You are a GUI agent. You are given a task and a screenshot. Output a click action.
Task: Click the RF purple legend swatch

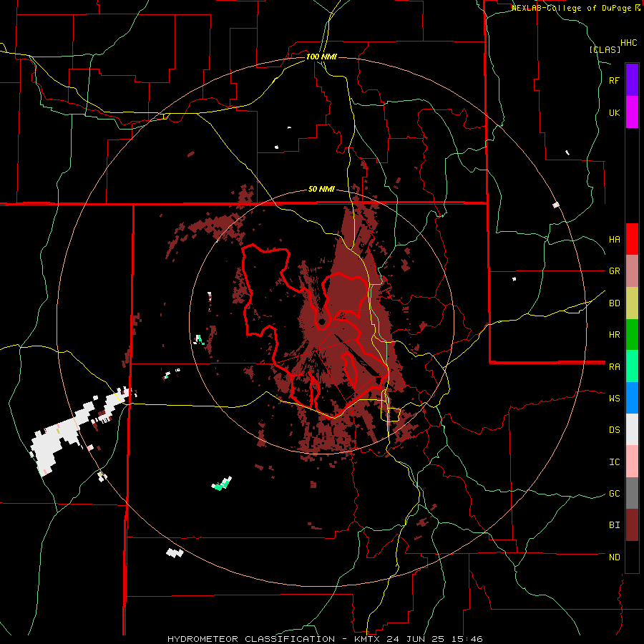(632, 80)
